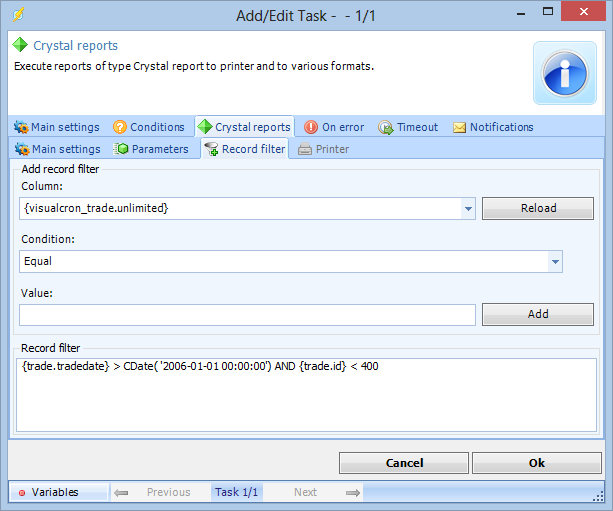
Task: Open the Conditions tab
Action: point(149,127)
